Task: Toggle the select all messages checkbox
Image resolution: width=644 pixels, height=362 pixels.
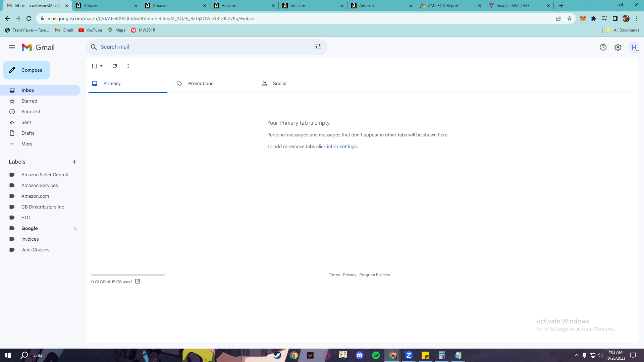Action: [x=95, y=66]
